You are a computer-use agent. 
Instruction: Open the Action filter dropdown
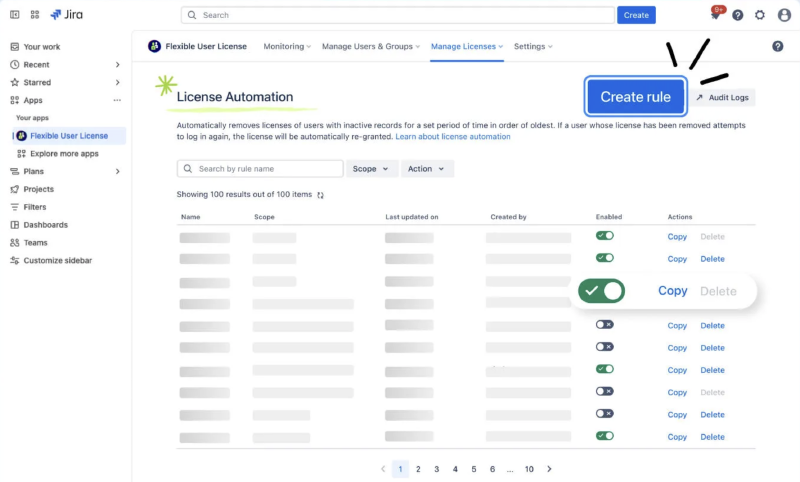coord(427,169)
